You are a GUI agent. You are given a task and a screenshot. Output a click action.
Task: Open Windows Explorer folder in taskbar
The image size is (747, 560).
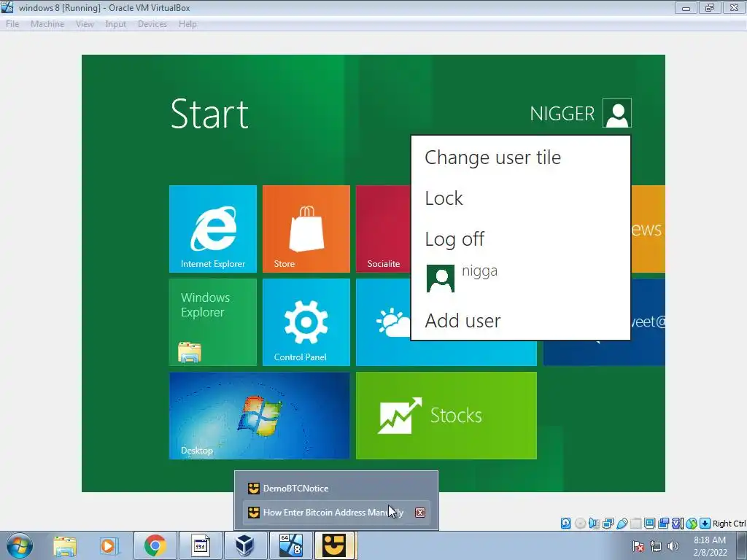coord(65,545)
